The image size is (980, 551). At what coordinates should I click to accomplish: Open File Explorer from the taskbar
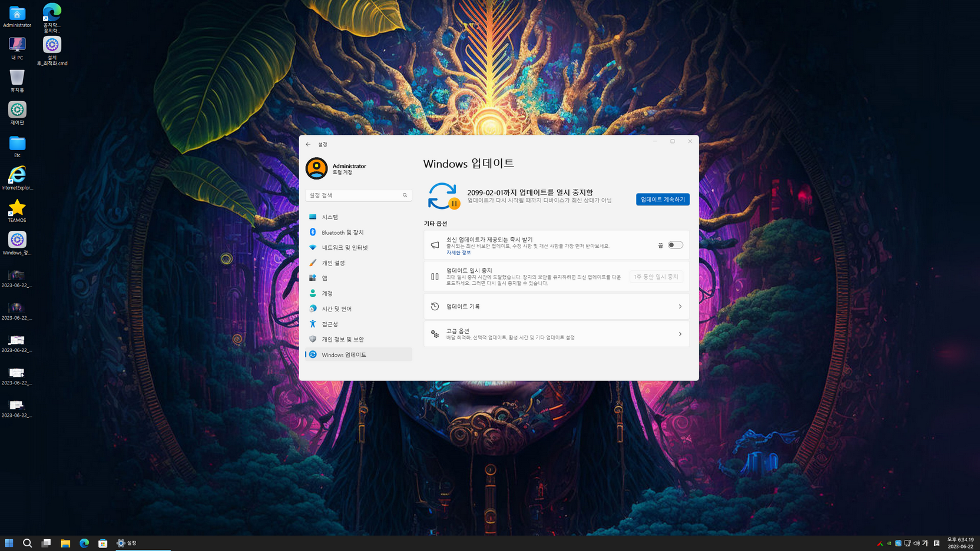click(x=65, y=543)
